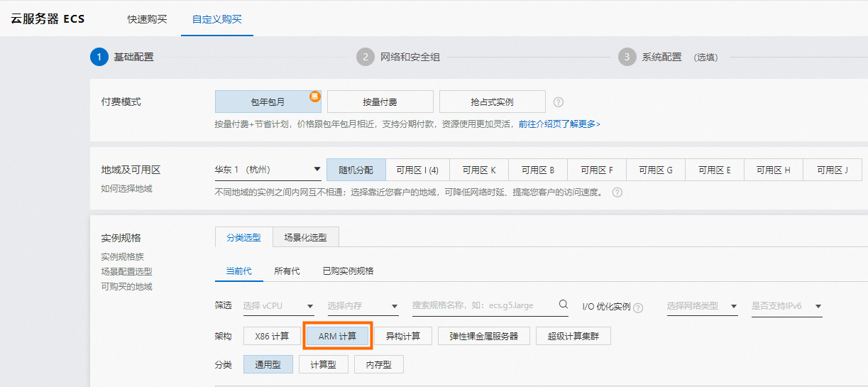Switch to 快速购买 tab

tap(148, 19)
